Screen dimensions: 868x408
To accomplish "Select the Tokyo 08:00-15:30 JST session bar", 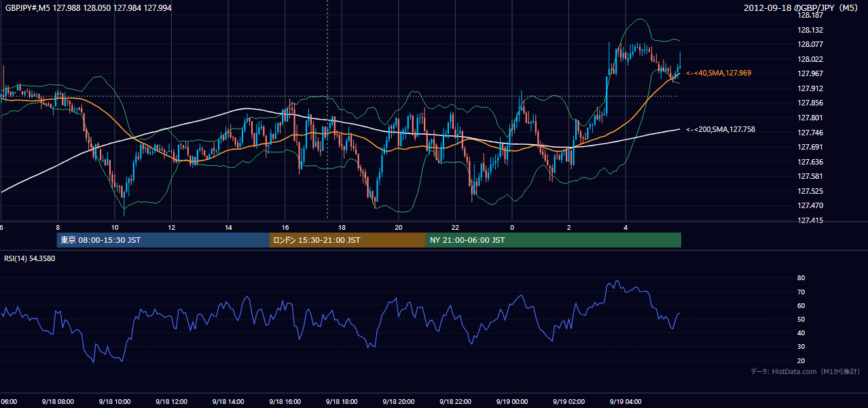I will coord(163,240).
